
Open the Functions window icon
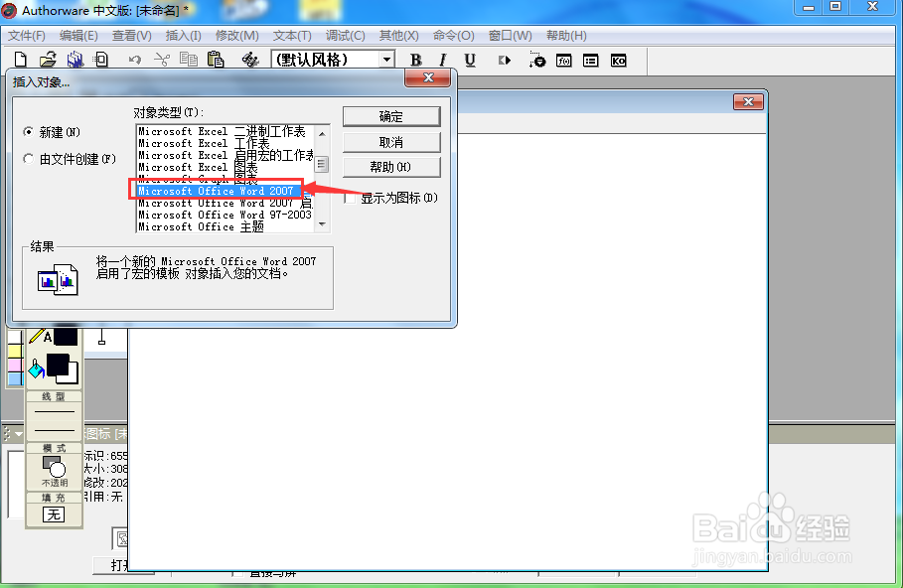564,61
